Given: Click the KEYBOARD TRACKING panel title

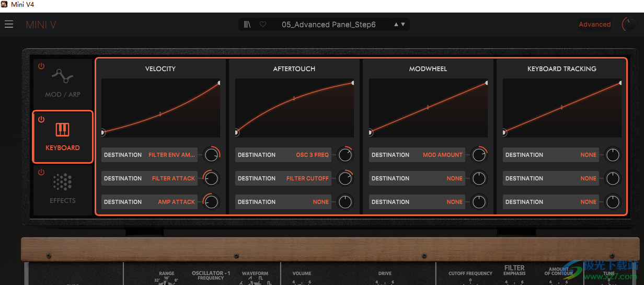Looking at the screenshot, I should click(562, 69).
